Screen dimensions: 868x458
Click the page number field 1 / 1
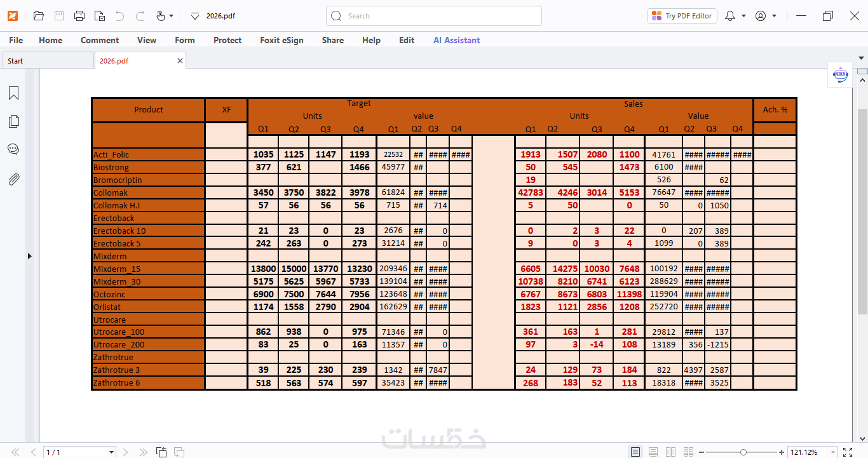(x=76, y=452)
